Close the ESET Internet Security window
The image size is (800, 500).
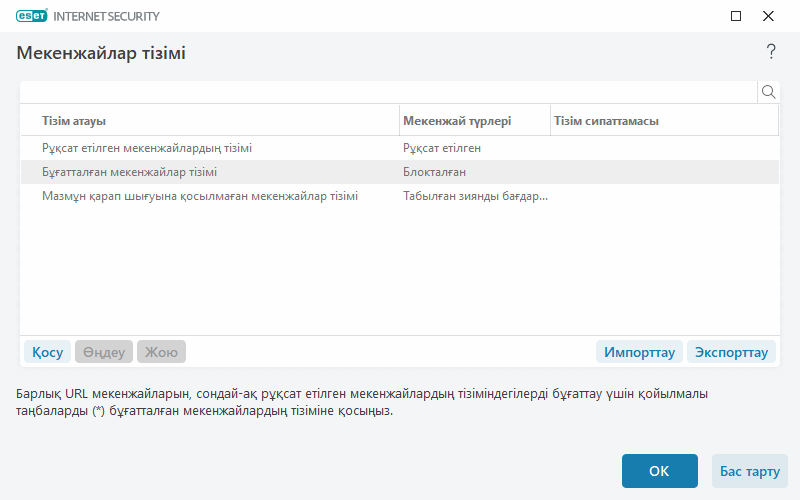click(769, 16)
